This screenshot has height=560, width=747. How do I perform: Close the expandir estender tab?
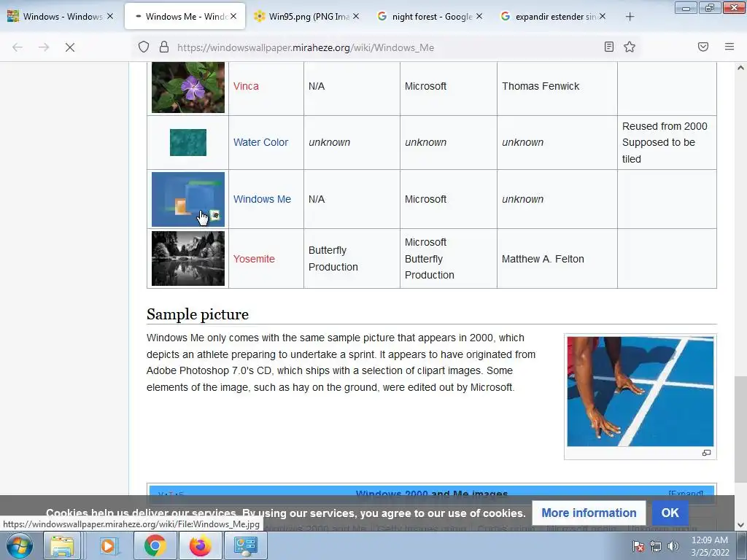[603, 16]
